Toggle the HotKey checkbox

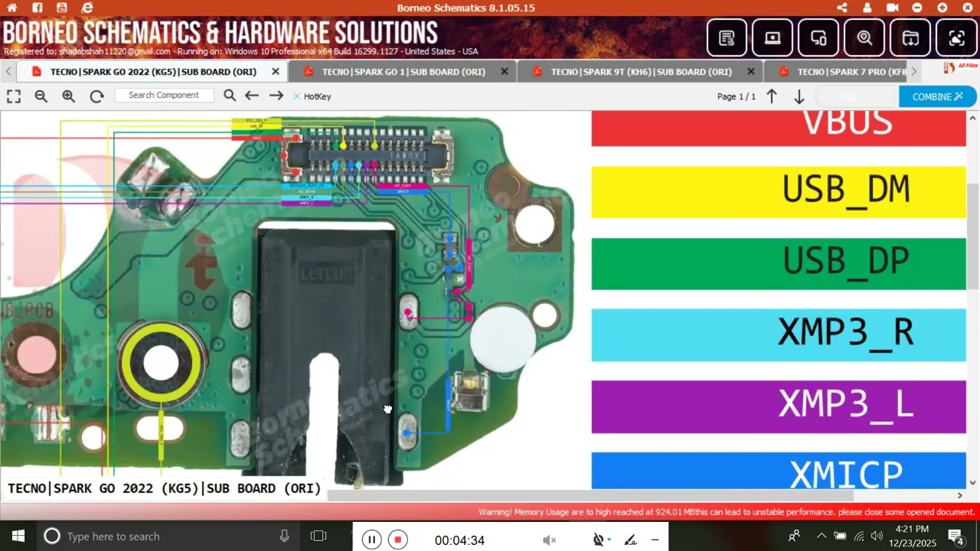pos(297,96)
